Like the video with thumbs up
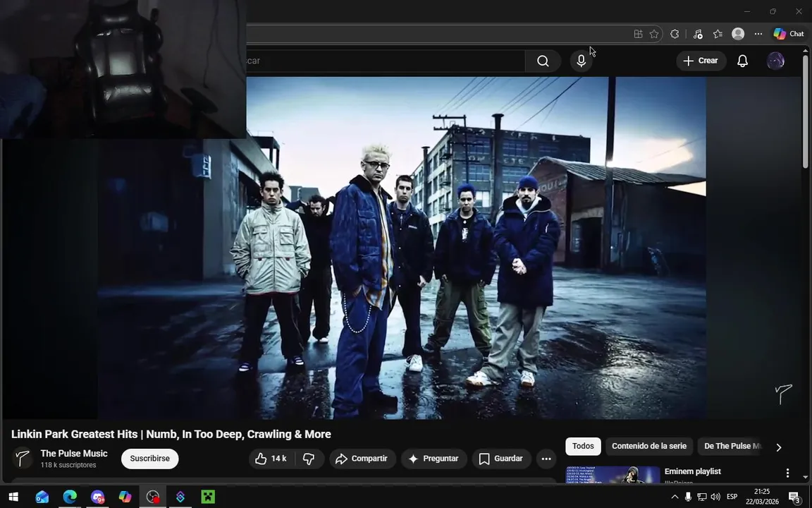 point(271,459)
